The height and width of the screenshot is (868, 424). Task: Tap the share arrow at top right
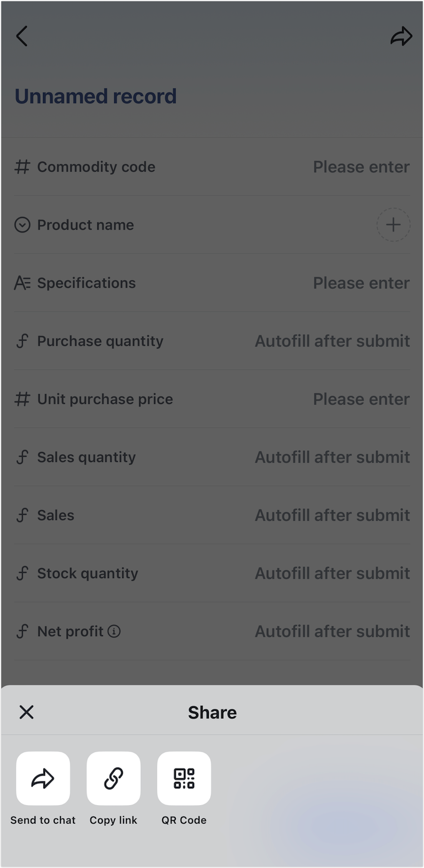tap(401, 36)
